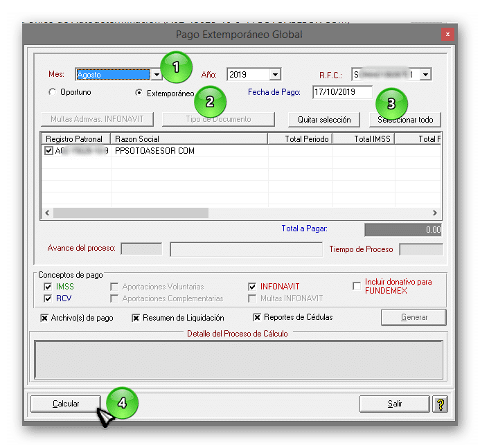Toggle the RCV concept checkbox
The width and height of the screenshot is (480, 448).
48,299
